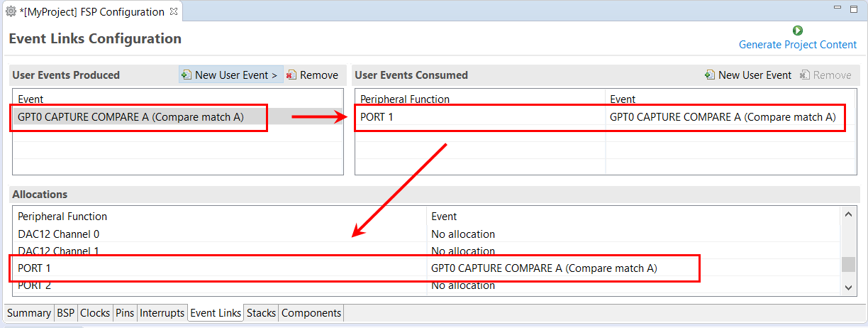Click Event column header in User Events Produced
This screenshot has width=868, height=328.
click(30, 99)
